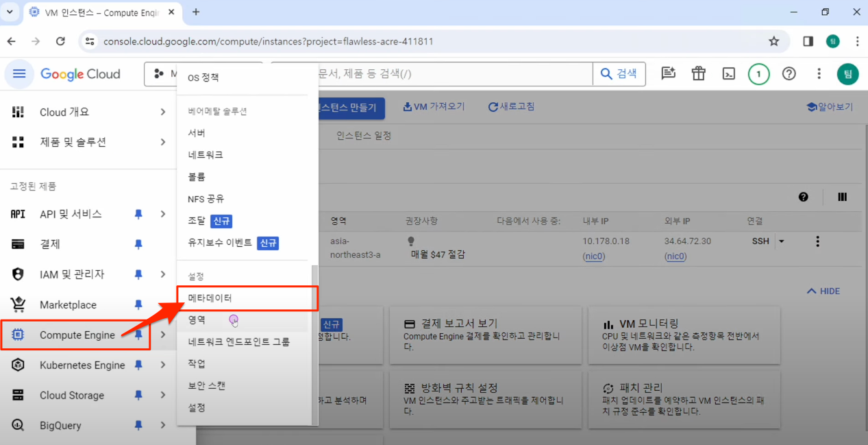The image size is (868, 445).
Task: Open a new browser tab
Action: tap(196, 12)
